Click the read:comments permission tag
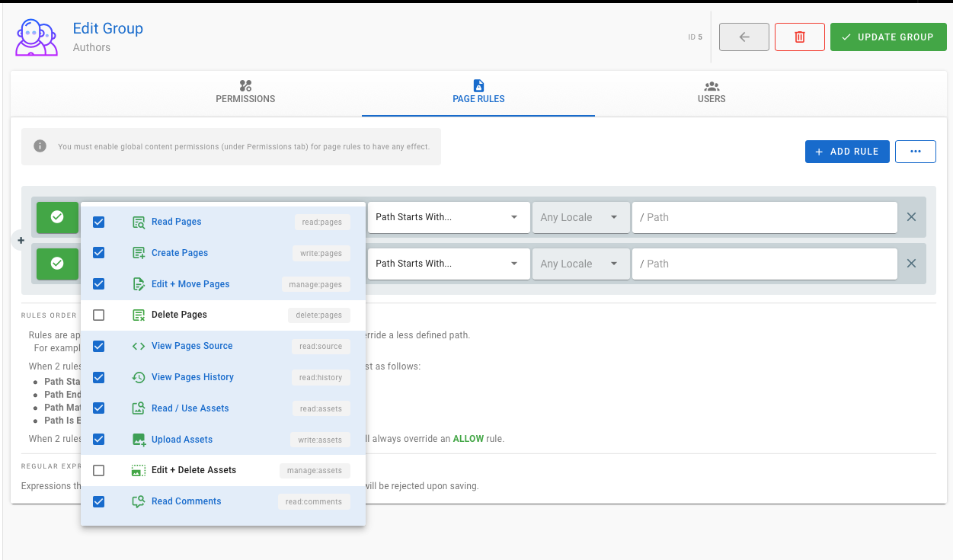Viewport: 953px width, 560px height. click(x=314, y=501)
